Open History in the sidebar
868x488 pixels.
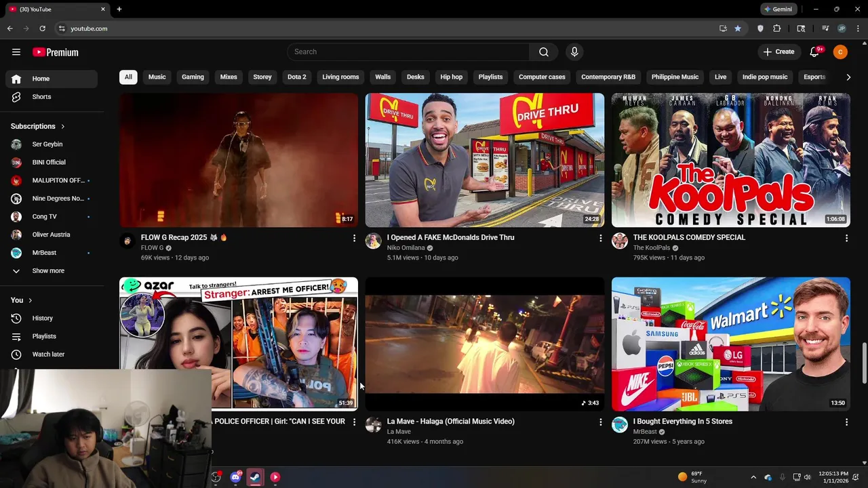pos(52,318)
